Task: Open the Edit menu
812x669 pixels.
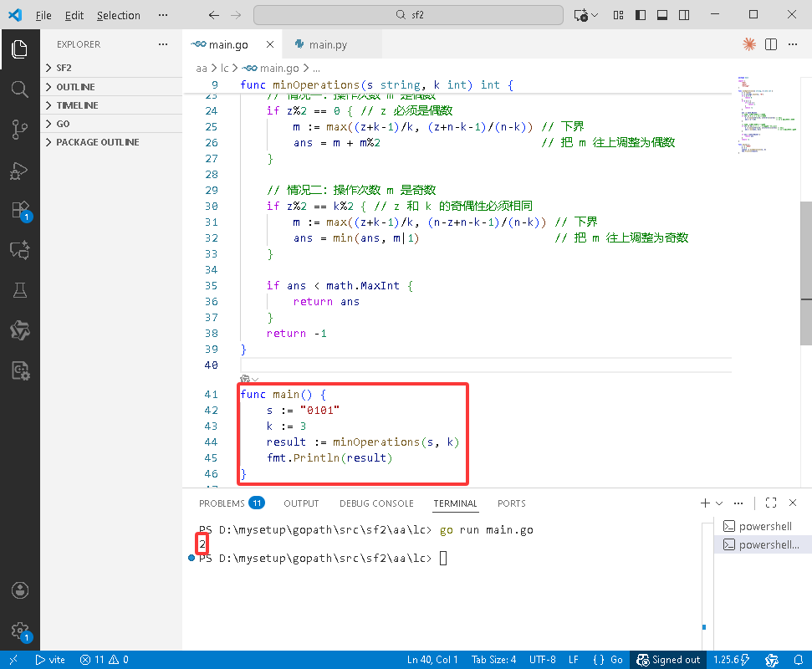Action: pos(74,16)
